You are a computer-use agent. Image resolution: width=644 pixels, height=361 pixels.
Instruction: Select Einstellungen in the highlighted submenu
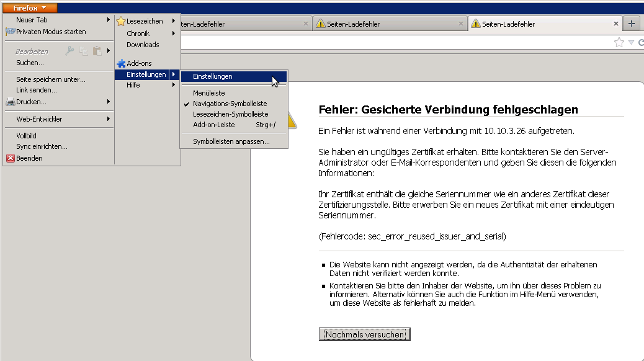click(x=213, y=76)
